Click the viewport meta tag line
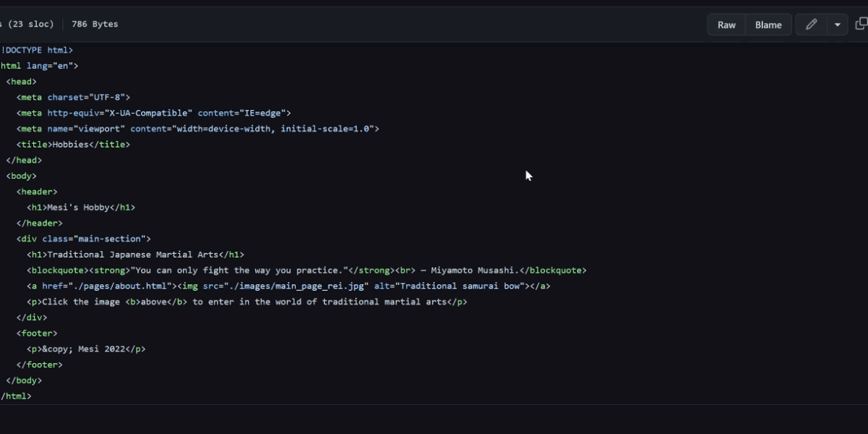This screenshot has width=868, height=434. [197, 129]
